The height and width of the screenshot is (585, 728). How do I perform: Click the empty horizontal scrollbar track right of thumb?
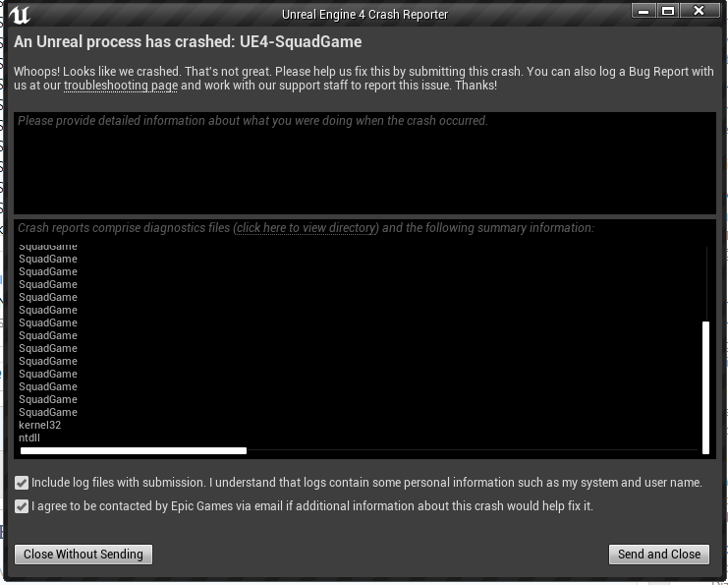coord(472,450)
